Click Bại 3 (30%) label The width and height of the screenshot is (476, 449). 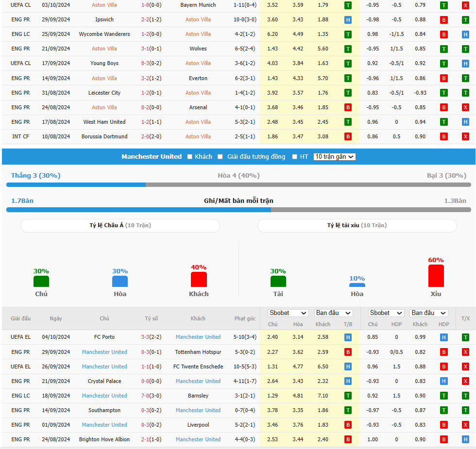[446, 176]
